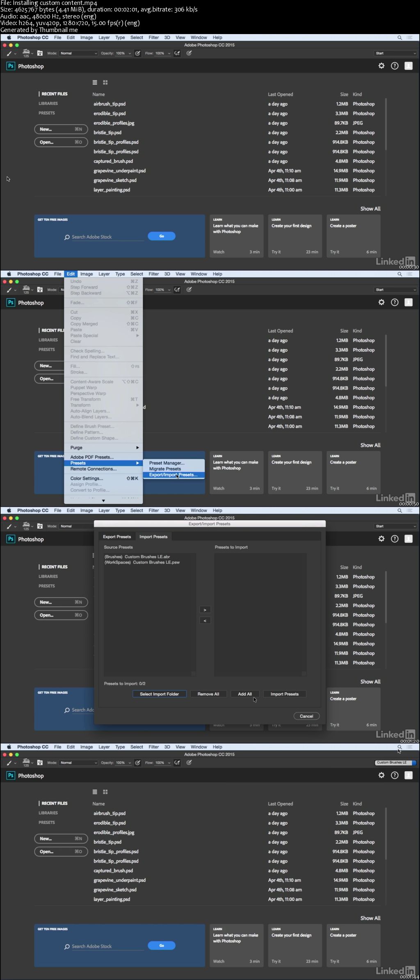Viewport: 420px width, 980px height.
Task: Open Notification Center icon in 00:01:44 frame
Action: [x=409, y=747]
